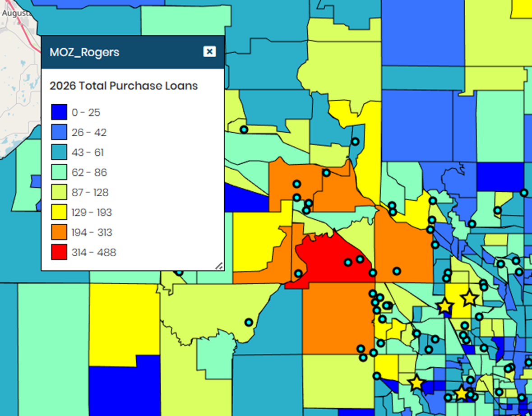Select the "87 - 128" range label
Screen dimensions: 532x416
click(x=90, y=192)
